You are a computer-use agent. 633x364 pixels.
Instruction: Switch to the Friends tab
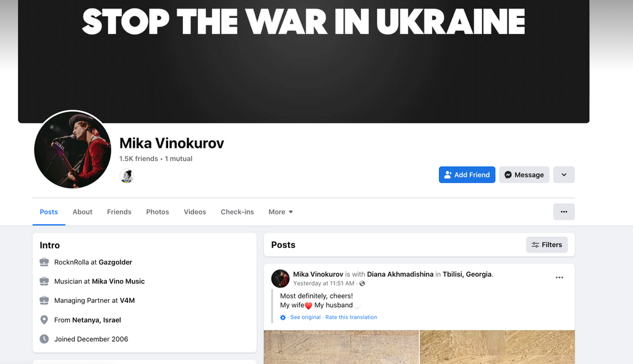point(119,212)
